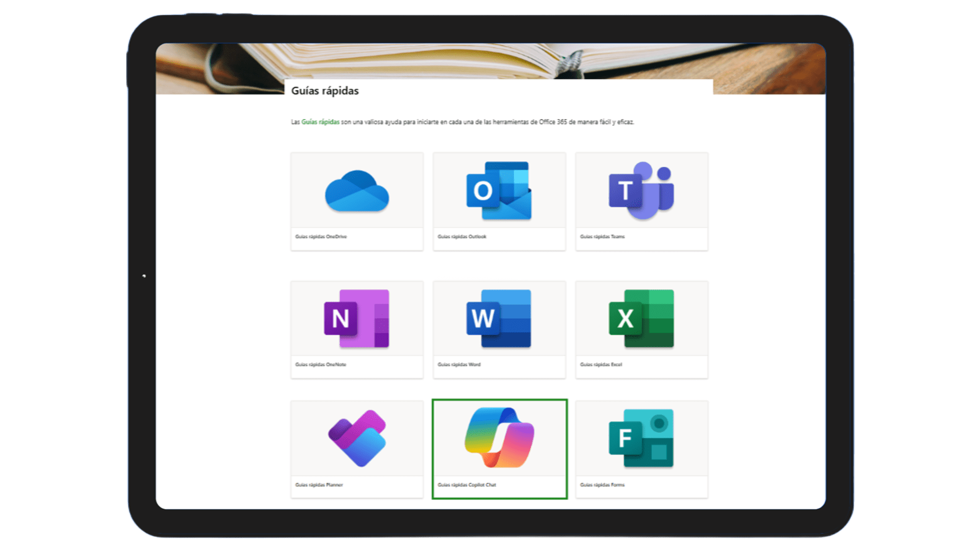The height and width of the screenshot is (551, 980).
Task: Click the 'Guías rápidas OneNote' caption
Action: tap(321, 365)
